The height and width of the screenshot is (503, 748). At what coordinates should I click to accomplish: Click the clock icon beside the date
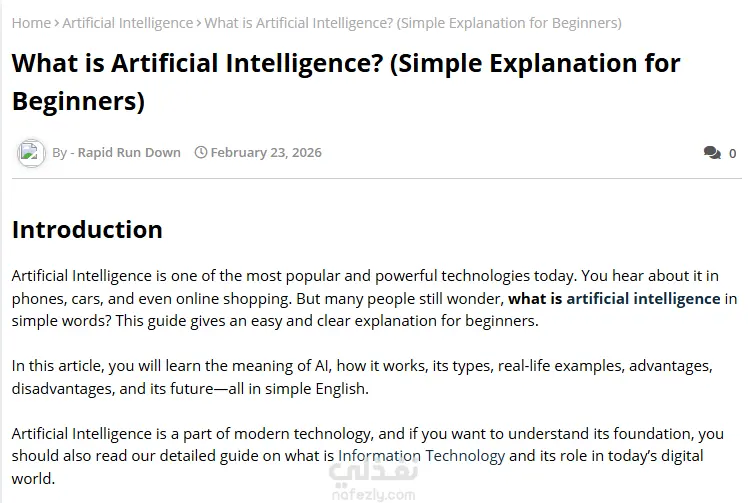(x=201, y=152)
